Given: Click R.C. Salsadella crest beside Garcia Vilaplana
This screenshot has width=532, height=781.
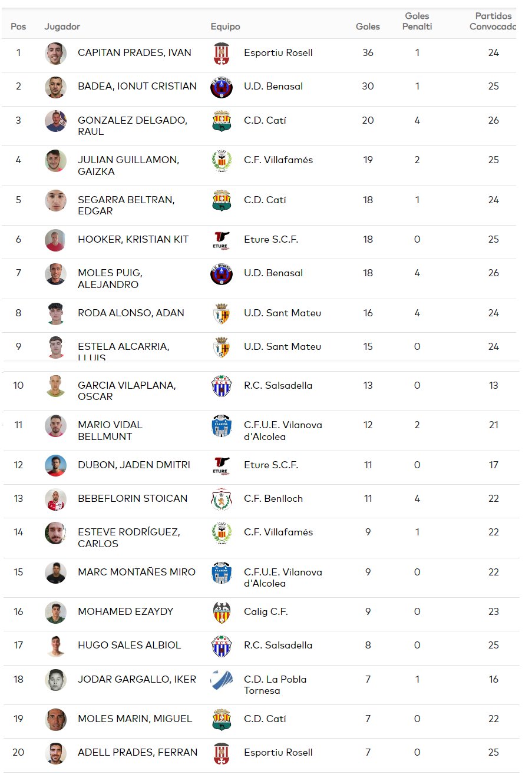Looking at the screenshot, I should tap(222, 386).
